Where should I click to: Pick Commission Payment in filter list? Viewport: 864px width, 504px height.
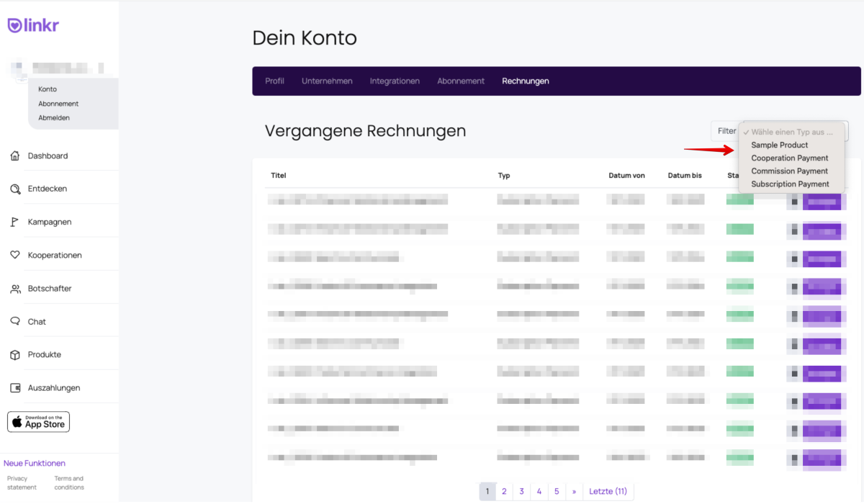[789, 171]
